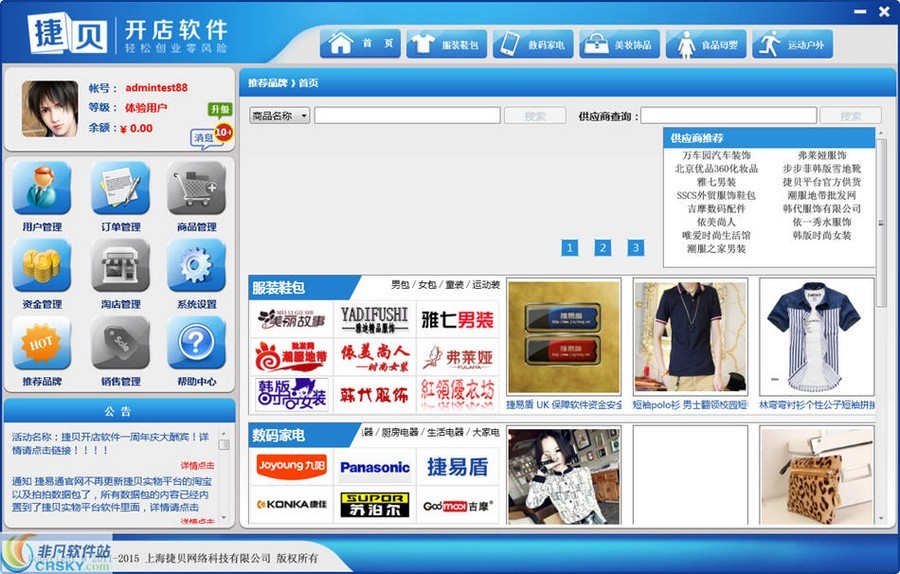900x574 pixels.
Task: Click the 红领优衣坊 brand logo
Action: click(x=457, y=394)
